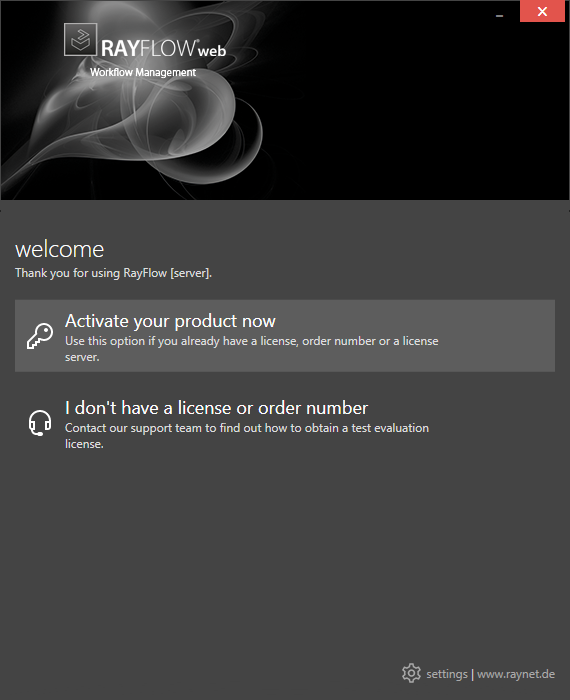Click the "Contact our support team" description text

(247, 436)
